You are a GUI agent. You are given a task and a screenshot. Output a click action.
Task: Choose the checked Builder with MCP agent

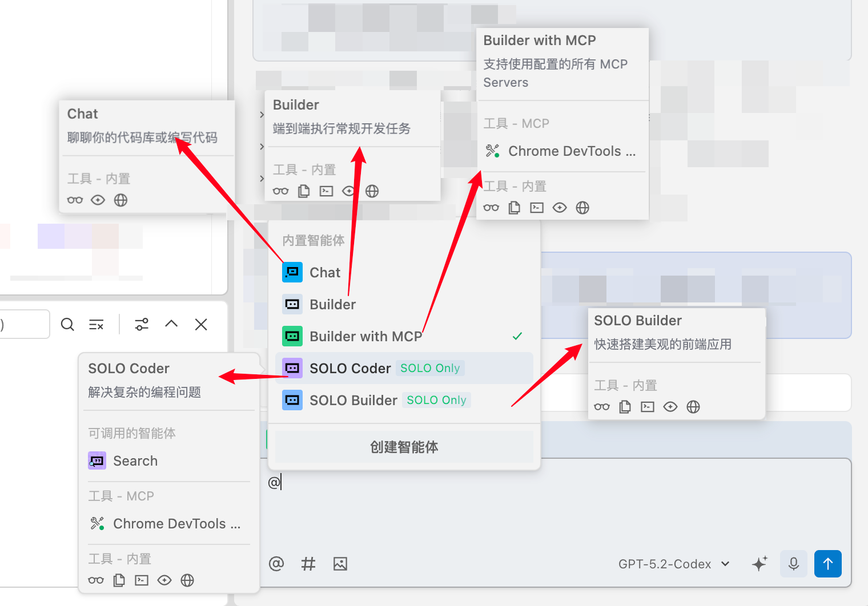365,337
